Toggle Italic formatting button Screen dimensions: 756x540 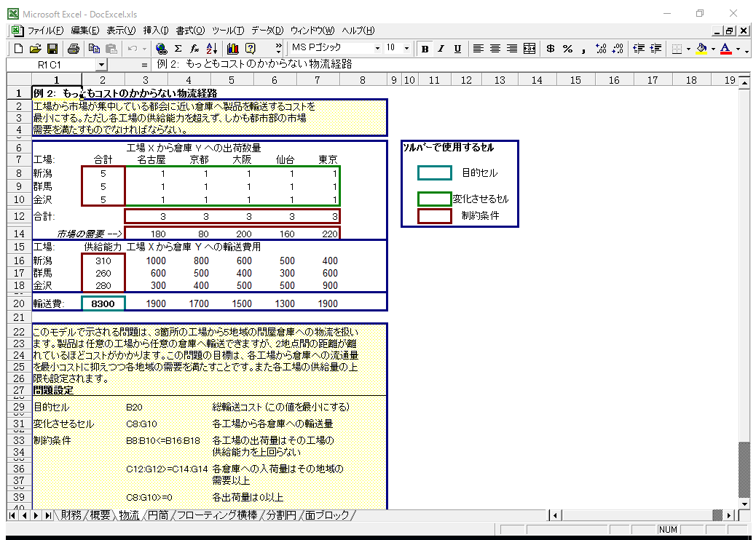pos(441,49)
